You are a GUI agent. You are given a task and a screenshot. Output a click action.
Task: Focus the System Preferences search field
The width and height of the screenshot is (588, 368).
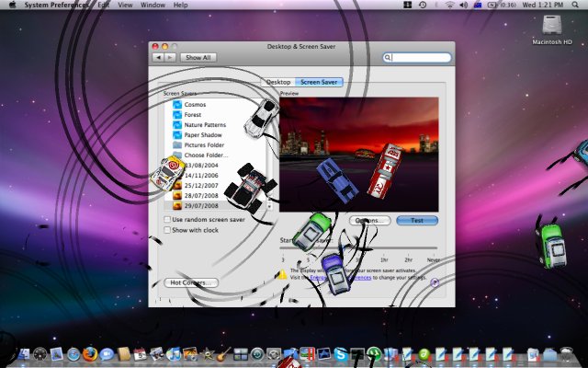417,57
